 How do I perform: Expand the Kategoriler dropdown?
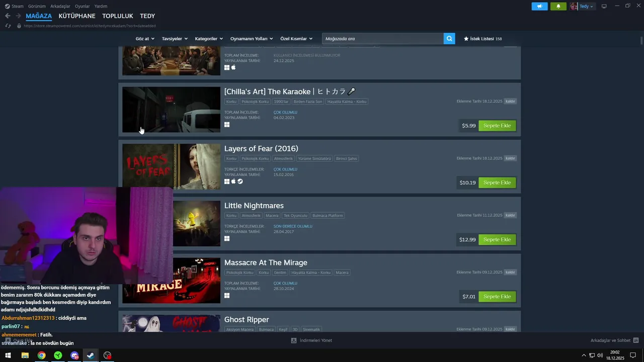click(209, 39)
